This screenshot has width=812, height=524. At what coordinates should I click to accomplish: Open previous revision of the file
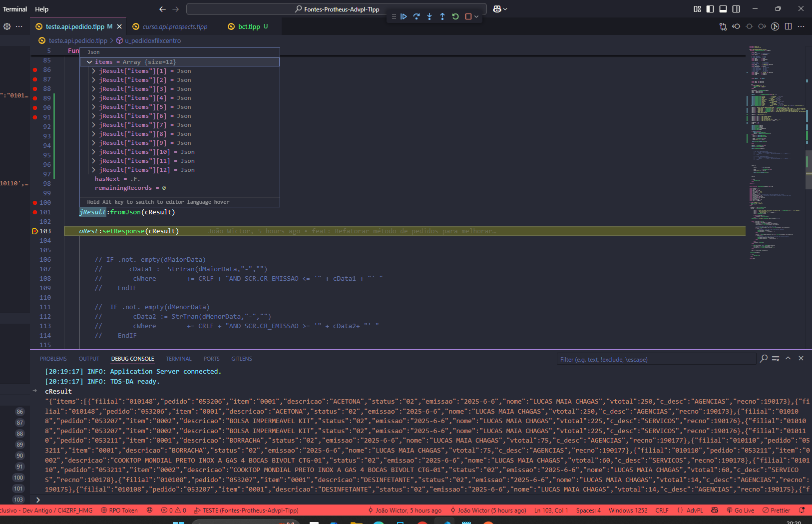[736, 26]
